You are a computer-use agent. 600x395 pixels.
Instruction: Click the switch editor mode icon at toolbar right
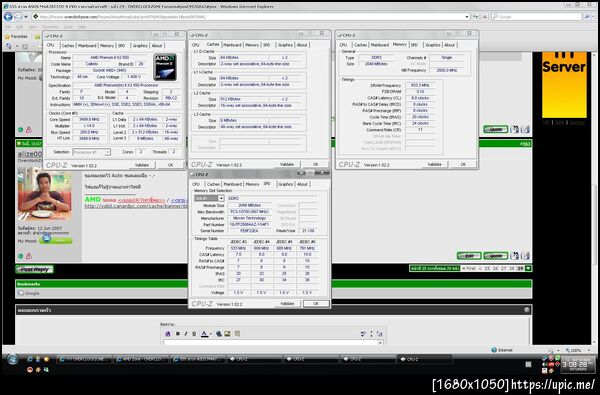380,334
